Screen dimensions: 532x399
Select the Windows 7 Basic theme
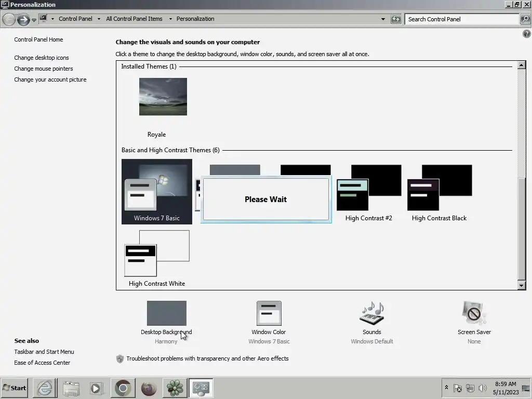coord(157,192)
